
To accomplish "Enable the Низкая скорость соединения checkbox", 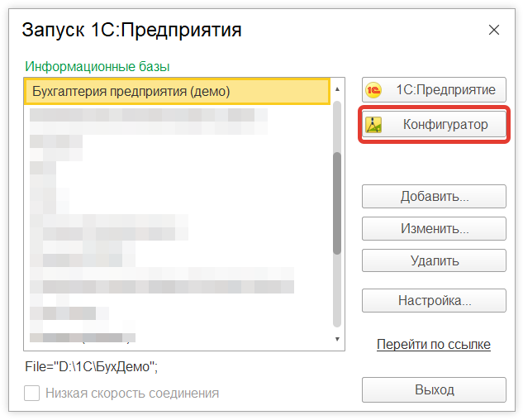I will [x=32, y=394].
